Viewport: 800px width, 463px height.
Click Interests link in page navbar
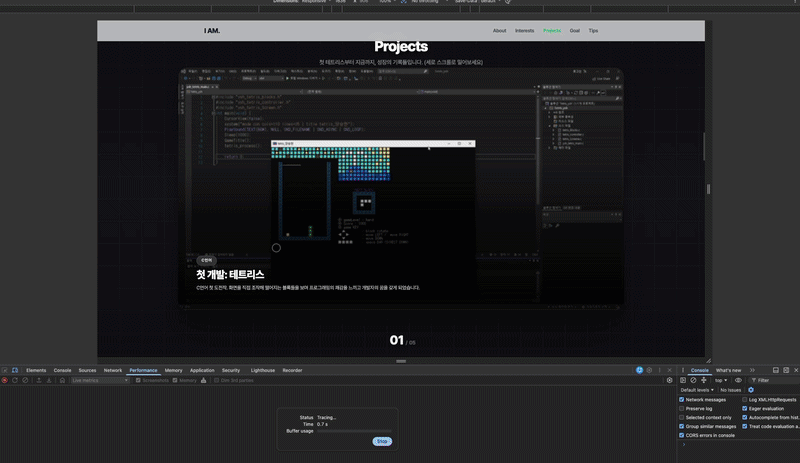click(524, 31)
